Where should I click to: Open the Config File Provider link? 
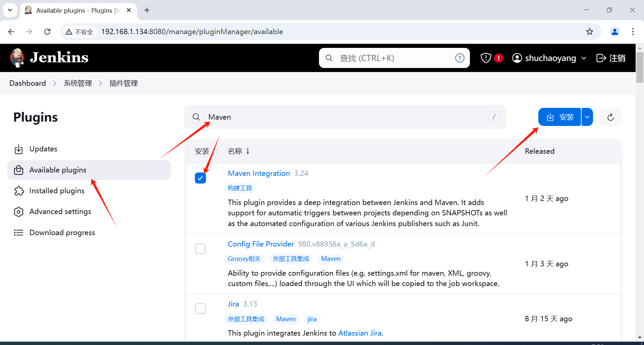(261, 244)
